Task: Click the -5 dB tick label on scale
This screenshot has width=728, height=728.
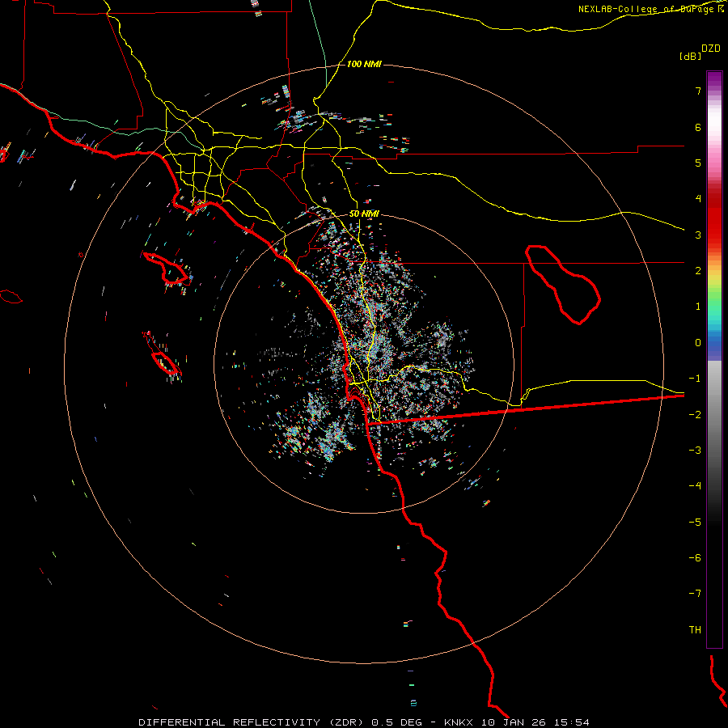Action: (x=695, y=523)
